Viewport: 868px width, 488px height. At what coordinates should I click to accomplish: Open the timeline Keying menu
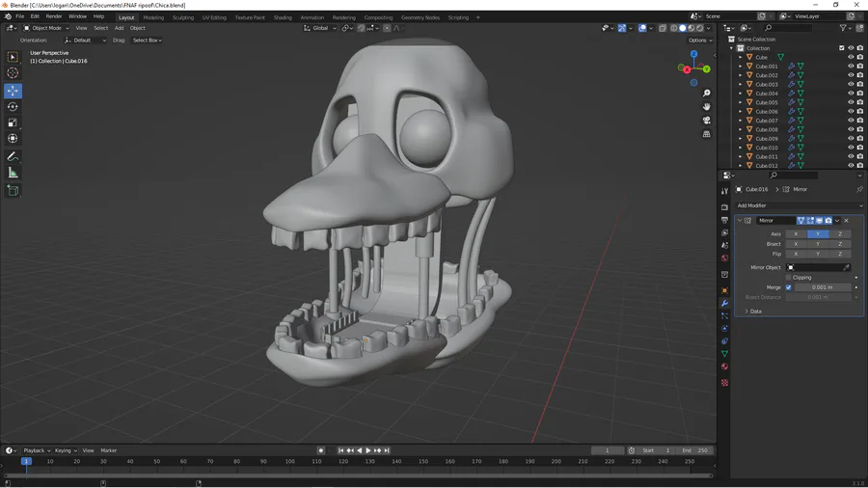point(66,451)
